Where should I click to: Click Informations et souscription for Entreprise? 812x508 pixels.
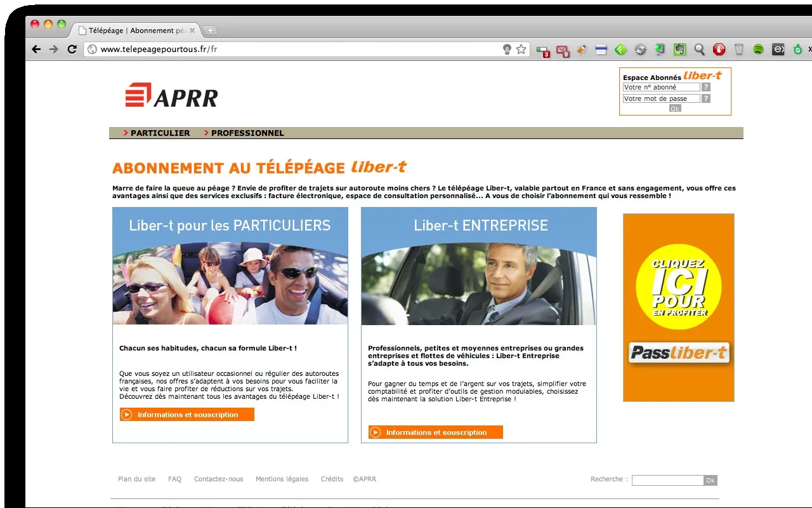pyautogui.click(x=436, y=432)
